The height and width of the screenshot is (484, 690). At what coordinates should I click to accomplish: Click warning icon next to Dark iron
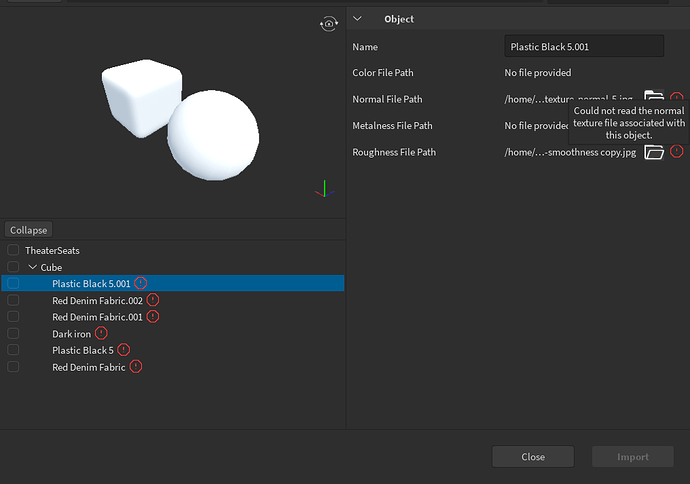pyautogui.click(x=101, y=333)
